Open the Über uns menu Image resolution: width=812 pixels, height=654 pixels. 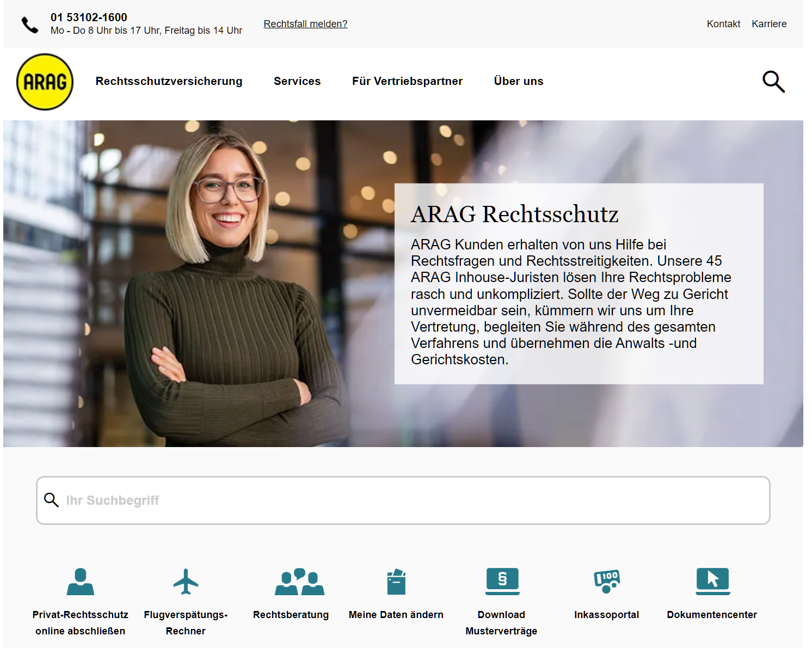(518, 81)
